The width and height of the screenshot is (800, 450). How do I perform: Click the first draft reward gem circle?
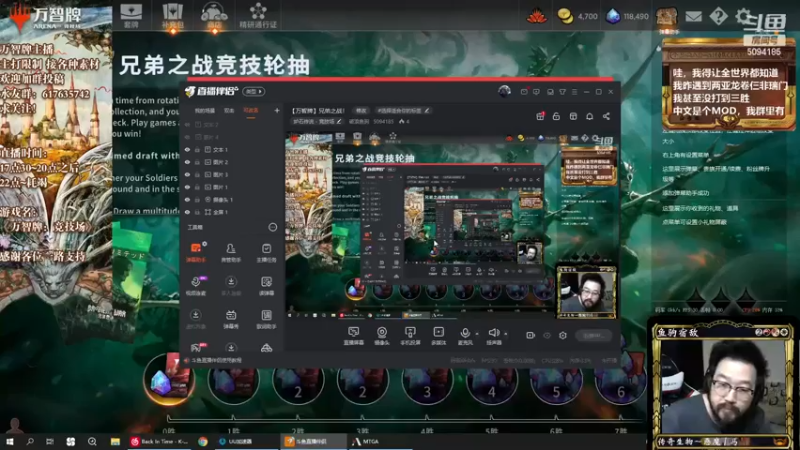tap(168, 380)
